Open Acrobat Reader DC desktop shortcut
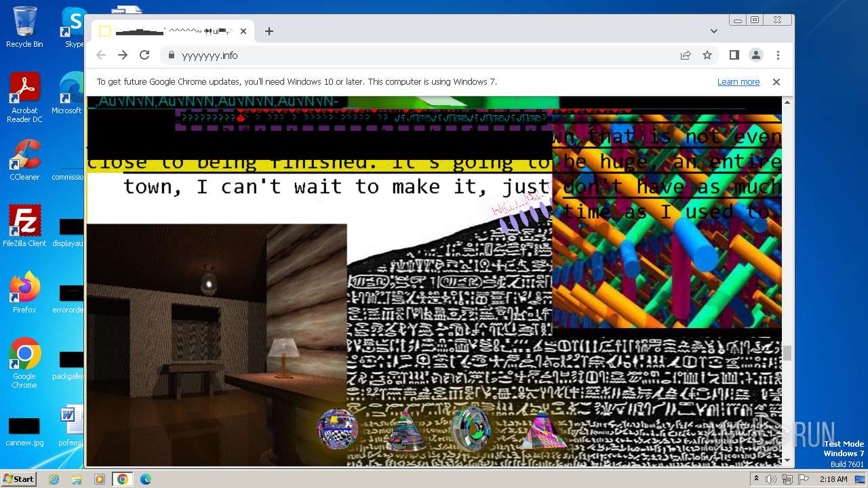The image size is (868, 488). (x=24, y=98)
